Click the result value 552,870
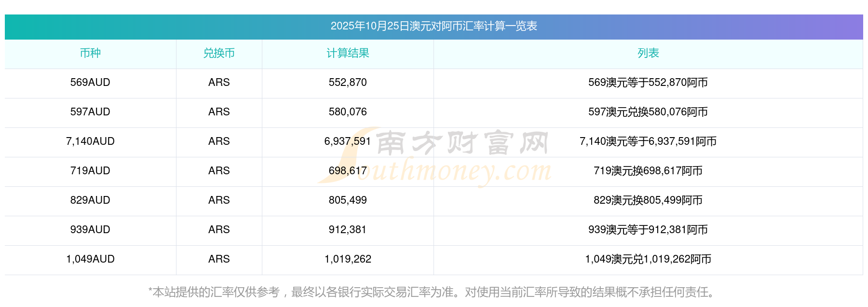The image size is (868, 307). [x=348, y=83]
